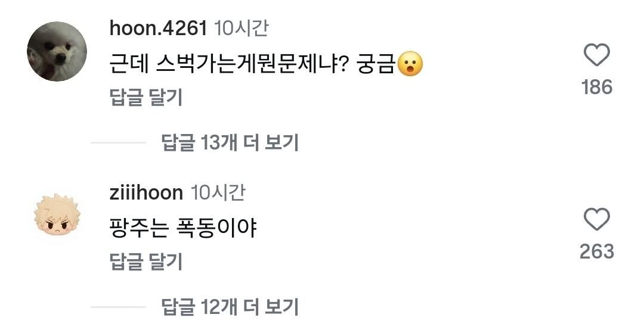Like ziiihoon's comment with the heart
The image size is (644, 333).
click(x=597, y=219)
